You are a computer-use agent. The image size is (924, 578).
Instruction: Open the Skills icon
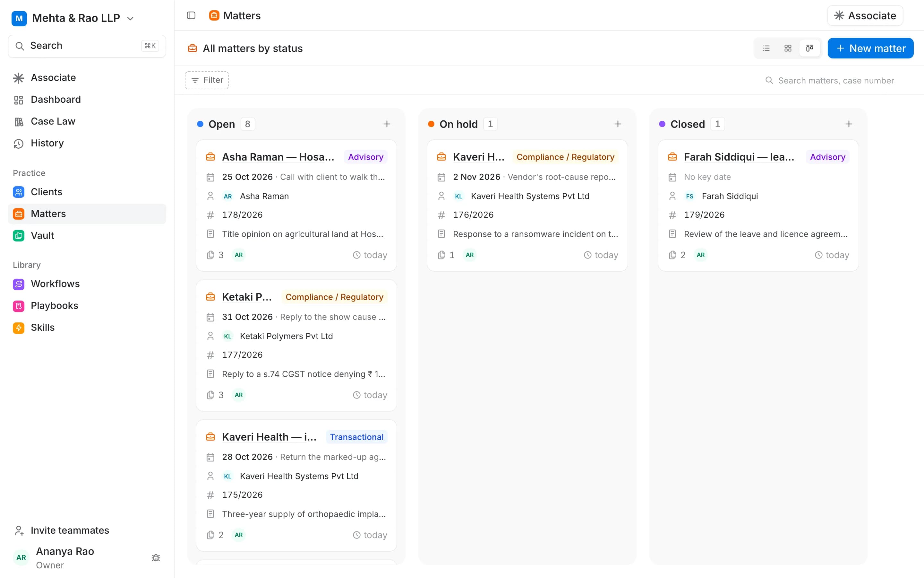coord(19,328)
